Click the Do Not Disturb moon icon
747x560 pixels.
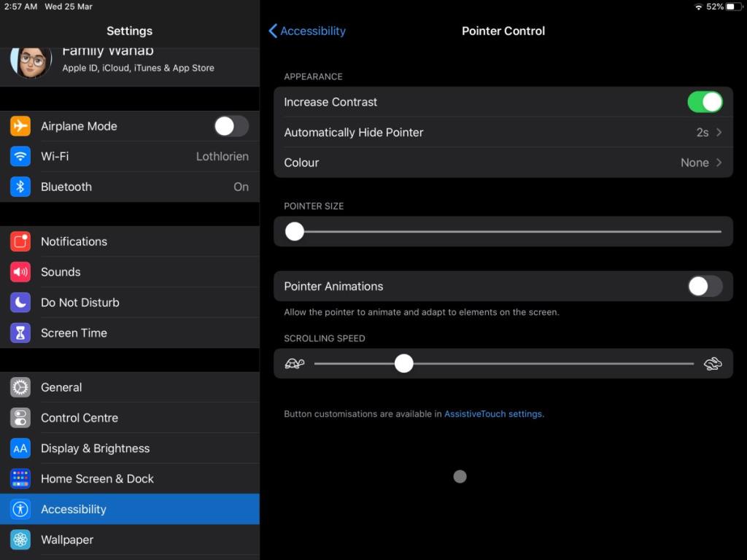click(x=20, y=303)
